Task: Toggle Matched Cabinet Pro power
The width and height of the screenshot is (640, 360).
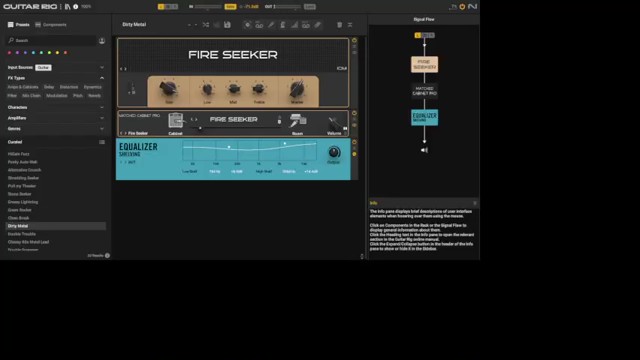Action: point(354,113)
